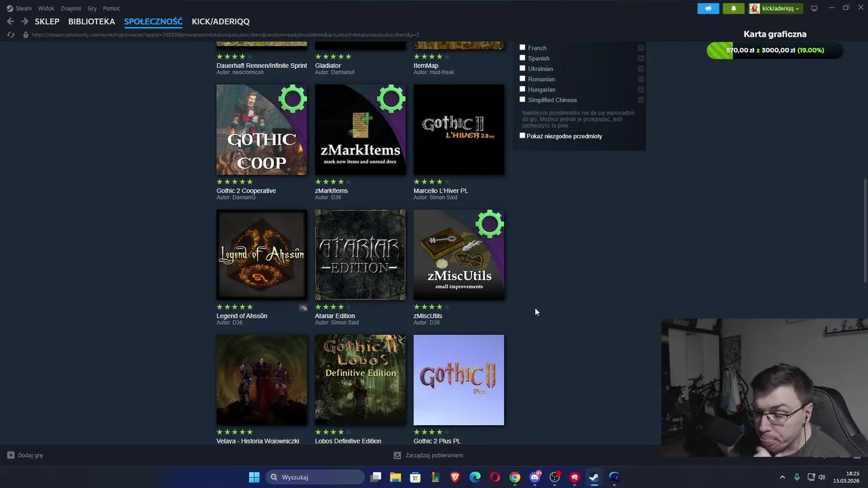Open the clock and date in the taskbar
This screenshot has height=488, width=868.
pos(847,477)
